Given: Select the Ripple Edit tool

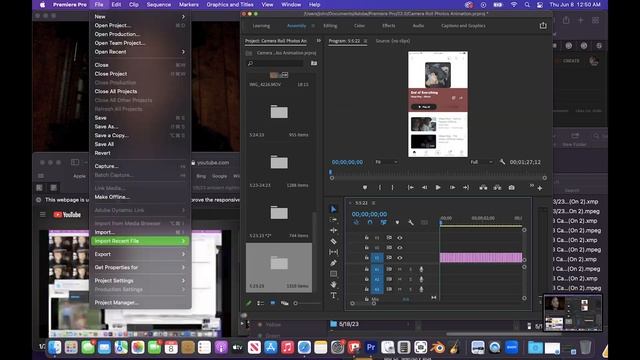Looking at the screenshot, I should pos(333,230).
